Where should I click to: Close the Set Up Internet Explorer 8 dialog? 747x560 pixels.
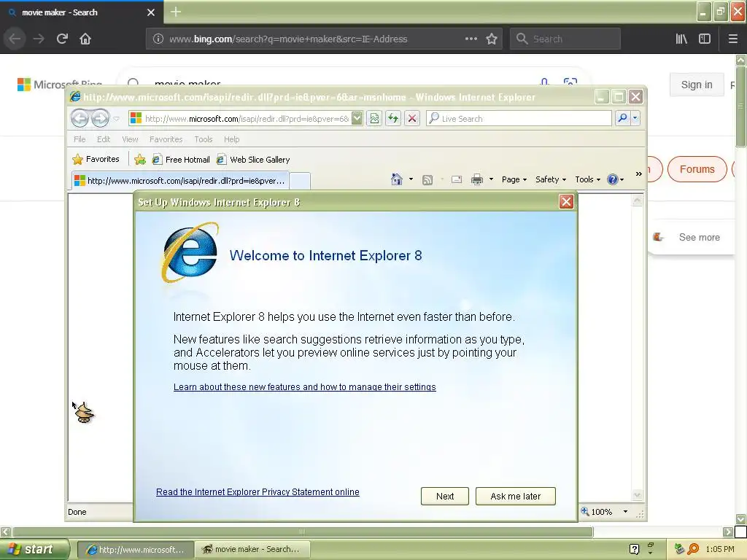tap(566, 202)
